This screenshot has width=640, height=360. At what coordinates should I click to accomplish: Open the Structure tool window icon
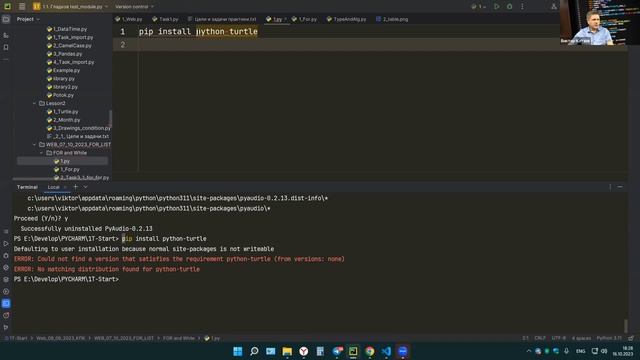tap(6, 36)
